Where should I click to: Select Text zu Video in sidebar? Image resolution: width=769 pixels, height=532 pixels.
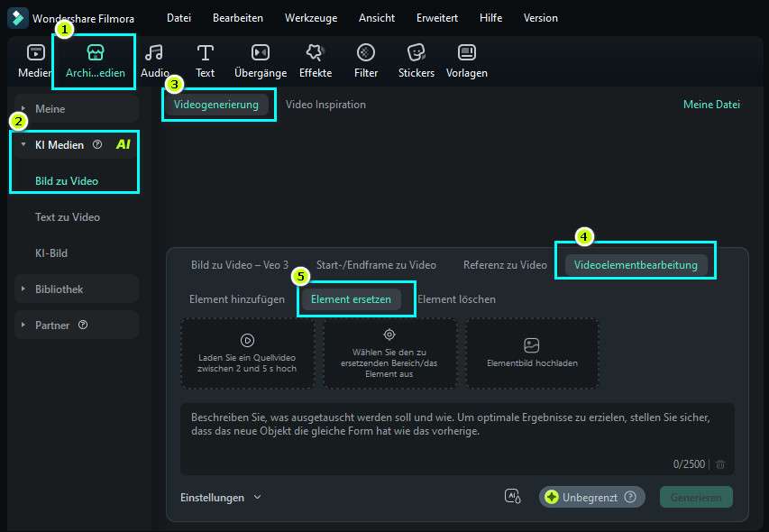pos(68,217)
